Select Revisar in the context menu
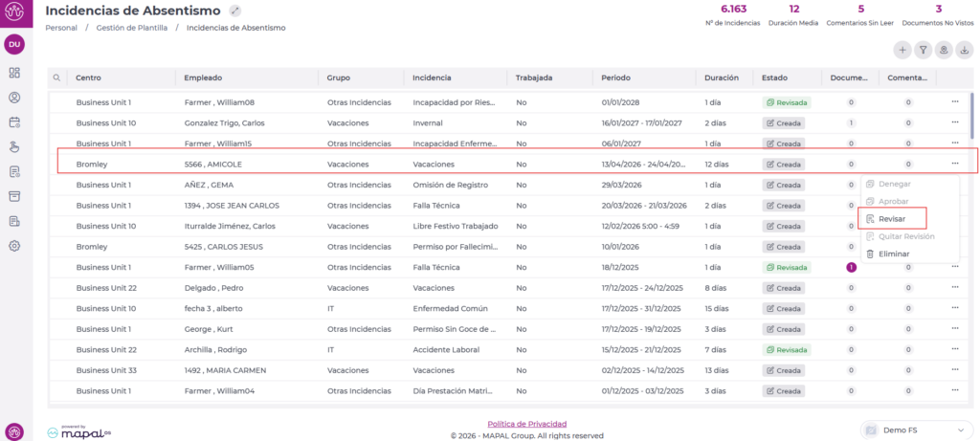The width and height of the screenshot is (980, 441). (x=892, y=219)
